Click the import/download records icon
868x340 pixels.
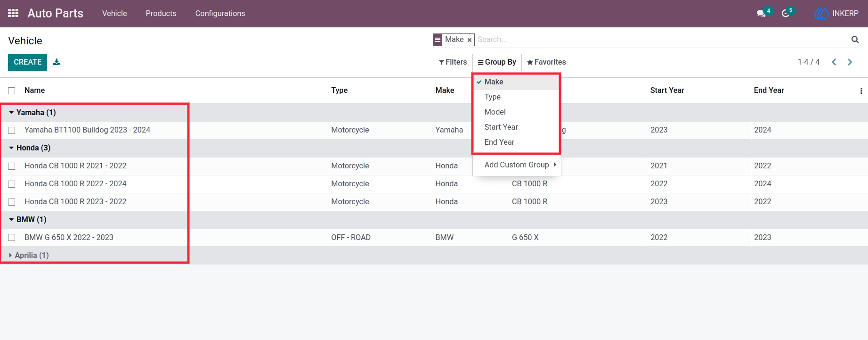point(57,62)
